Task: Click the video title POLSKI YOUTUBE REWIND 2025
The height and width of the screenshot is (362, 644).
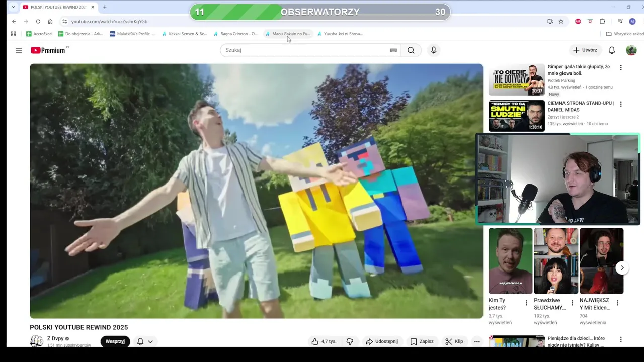Action: point(79,327)
